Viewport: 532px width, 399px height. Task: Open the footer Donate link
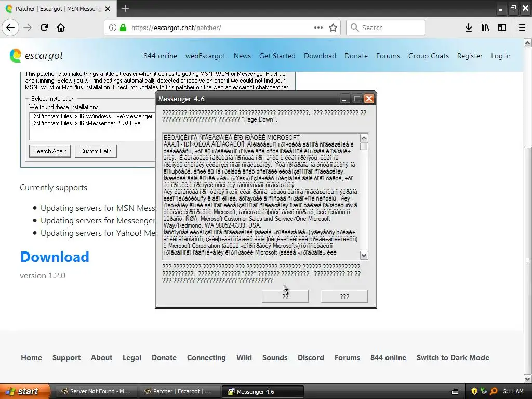164,357
